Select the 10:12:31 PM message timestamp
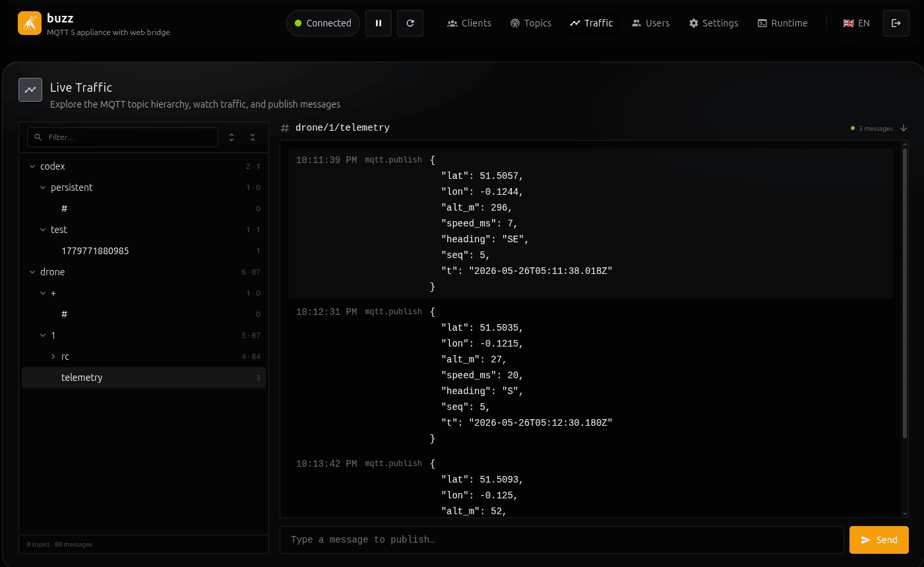924x567 pixels. coord(326,312)
